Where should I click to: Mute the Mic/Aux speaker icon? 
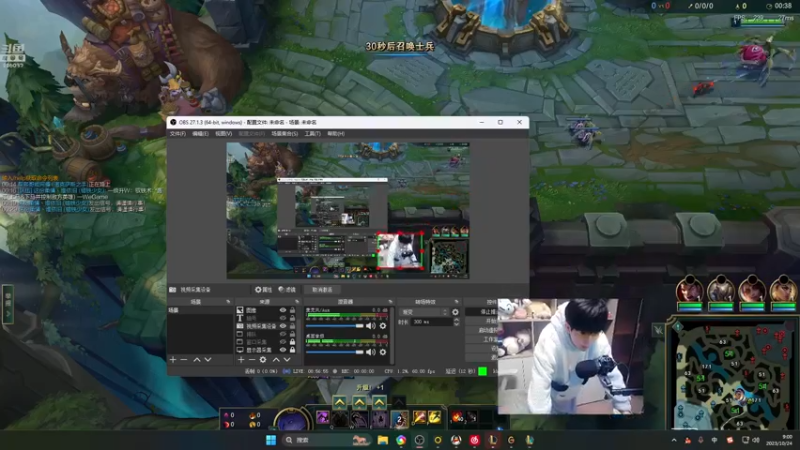tap(371, 326)
